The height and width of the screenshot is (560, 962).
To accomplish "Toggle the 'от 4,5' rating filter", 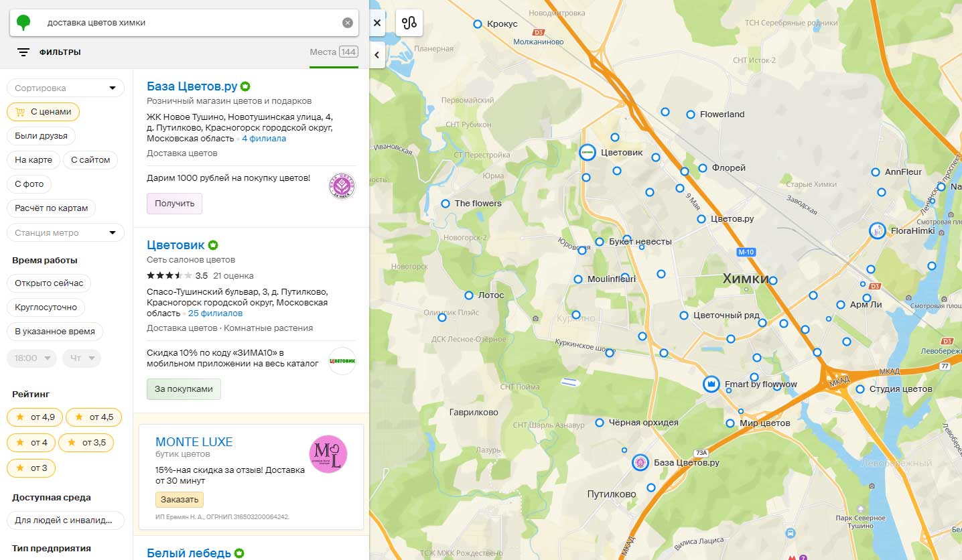I will click(94, 417).
